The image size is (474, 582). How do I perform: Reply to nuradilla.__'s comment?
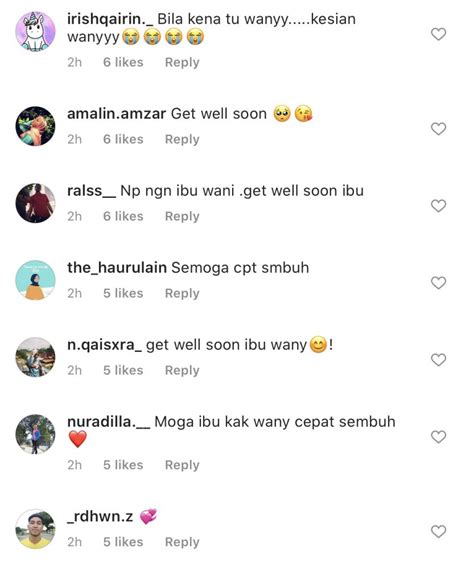tap(182, 465)
